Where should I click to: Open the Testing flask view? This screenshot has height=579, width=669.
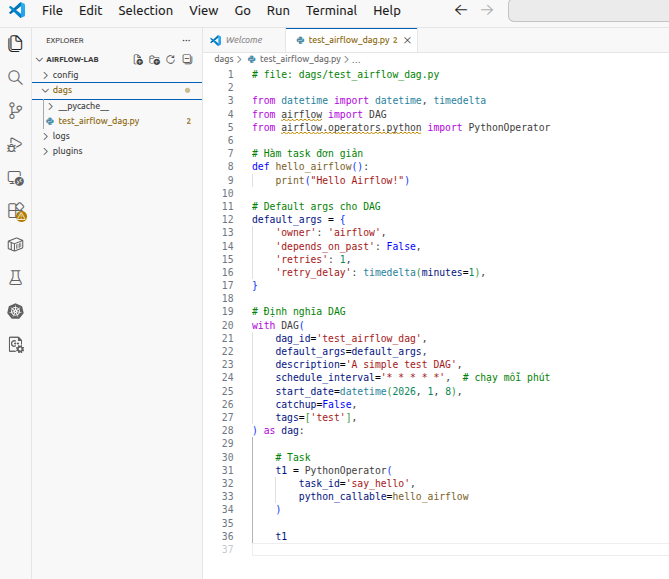click(15, 277)
